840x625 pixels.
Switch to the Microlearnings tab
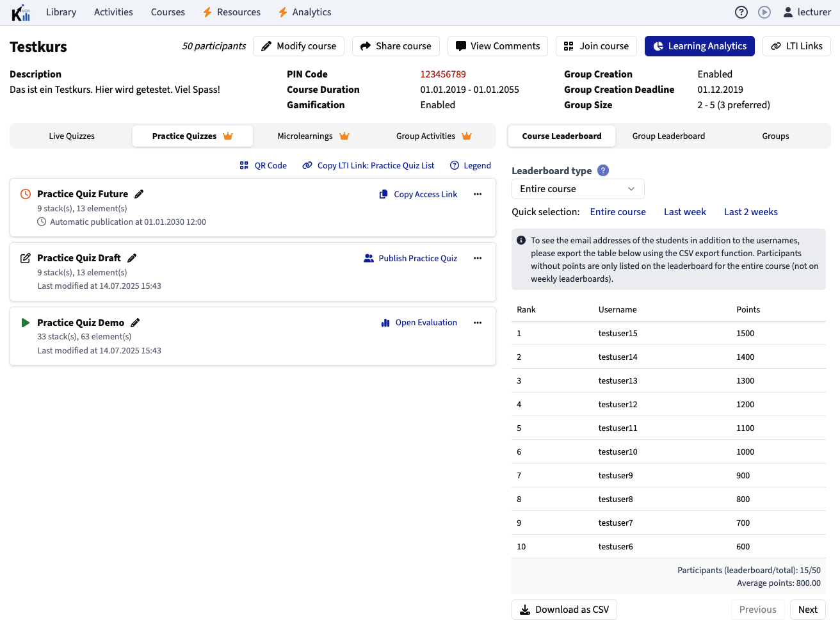(x=312, y=136)
